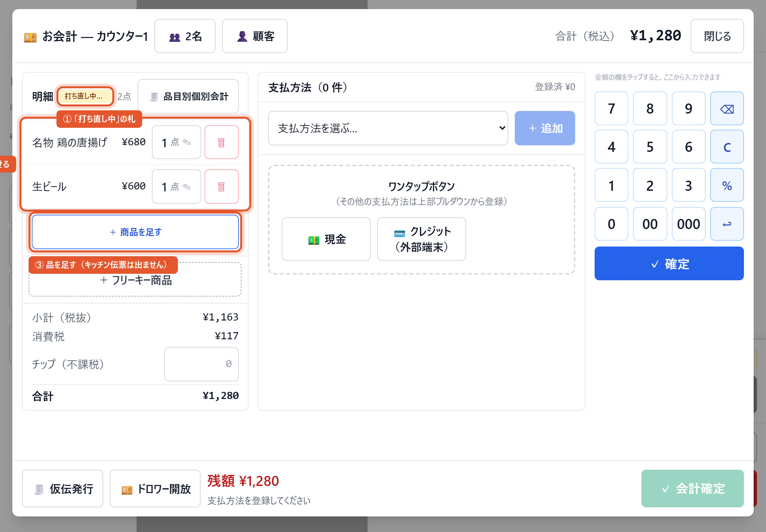Viewport: 766px width, 532px height.
Task: Issue a provisional slip with 仮伝発行
Action: pyautogui.click(x=63, y=489)
